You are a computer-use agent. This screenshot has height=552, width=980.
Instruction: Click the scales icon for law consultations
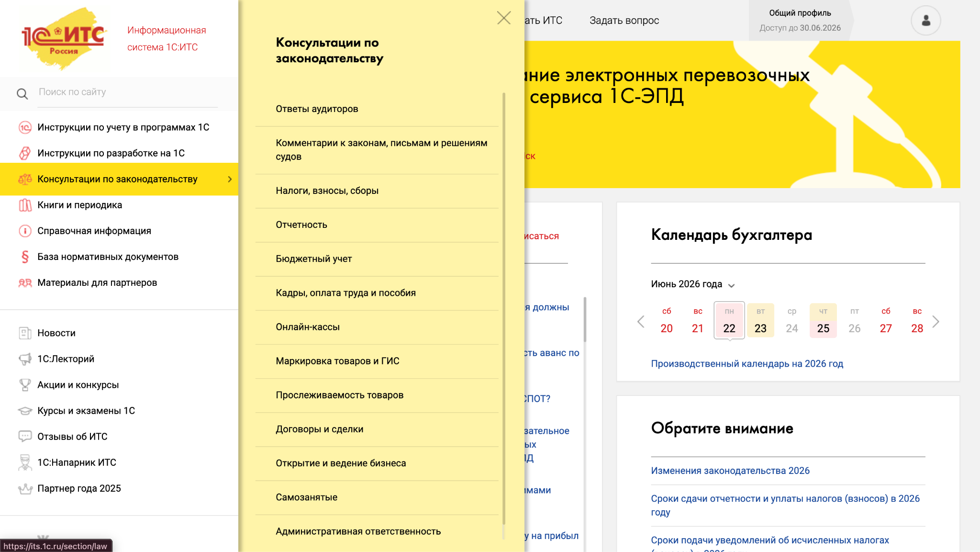[25, 179]
